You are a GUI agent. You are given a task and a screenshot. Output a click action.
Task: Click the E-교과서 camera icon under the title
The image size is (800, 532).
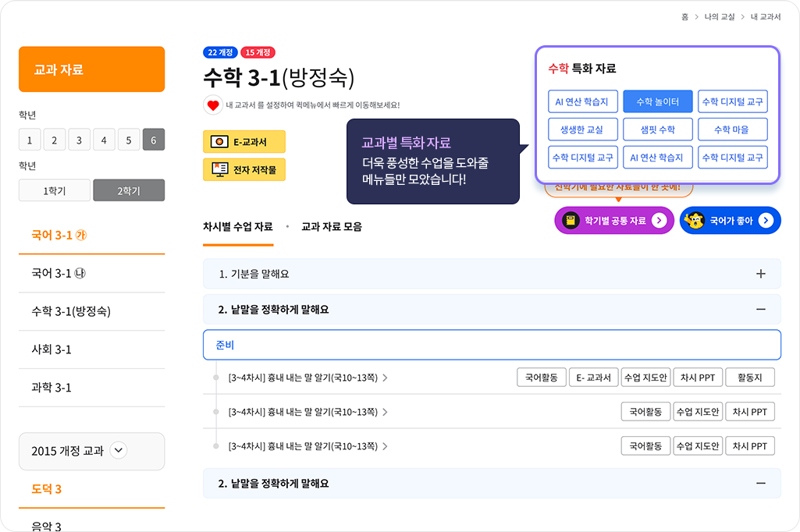tap(219, 142)
